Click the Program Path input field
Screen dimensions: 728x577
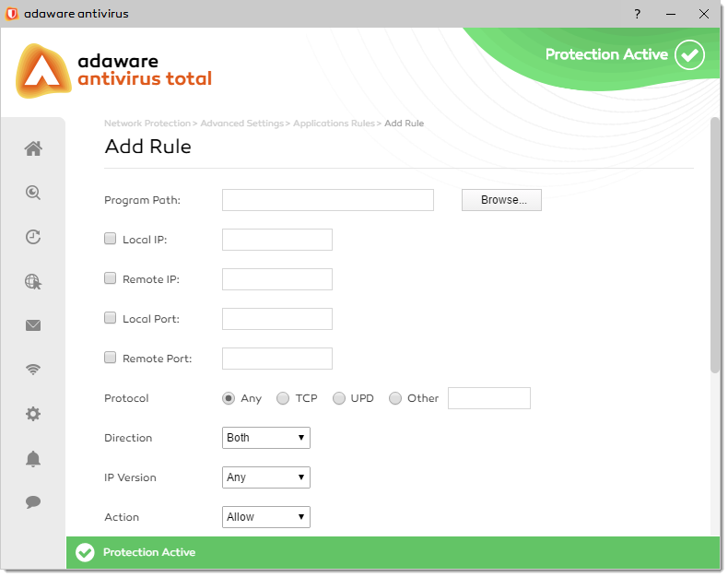328,200
